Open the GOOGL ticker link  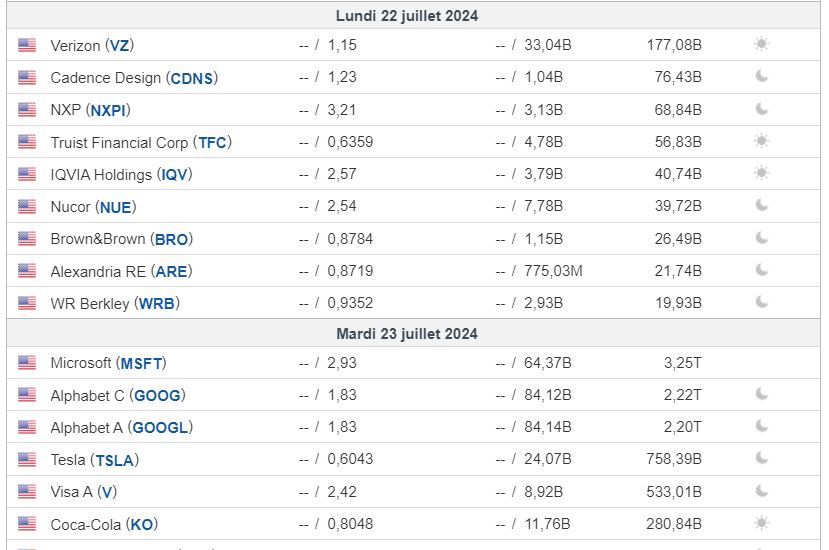[x=160, y=428]
